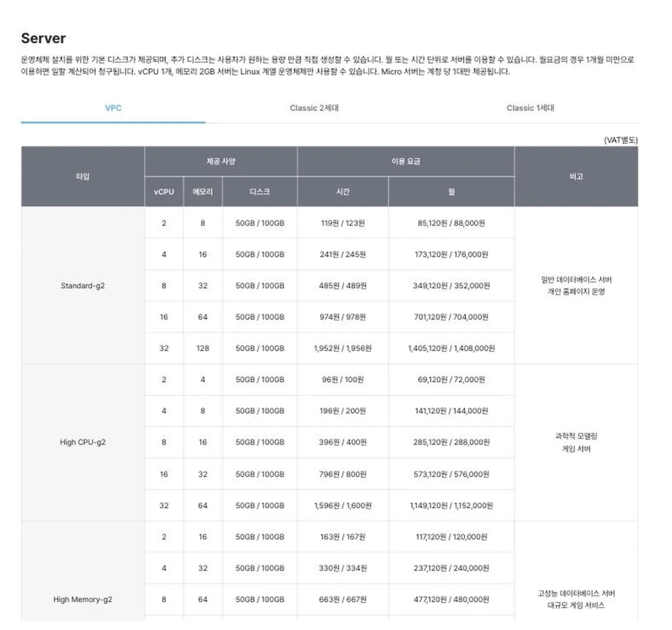Viewport: 672px width, 630px height.
Task: Select hourly price 796원 / 800원
Action: (x=343, y=474)
